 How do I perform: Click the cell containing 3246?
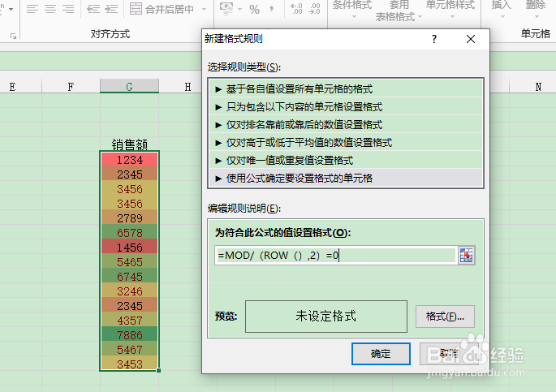coord(130,291)
